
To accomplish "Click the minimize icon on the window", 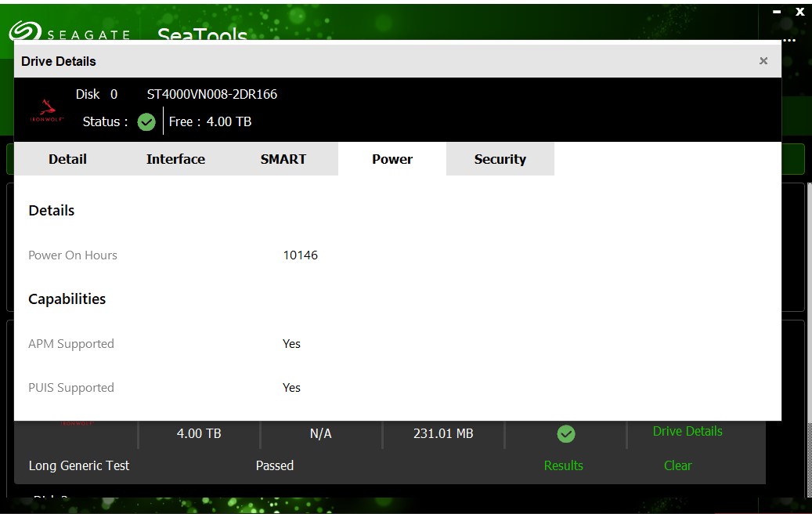I will tap(777, 12).
